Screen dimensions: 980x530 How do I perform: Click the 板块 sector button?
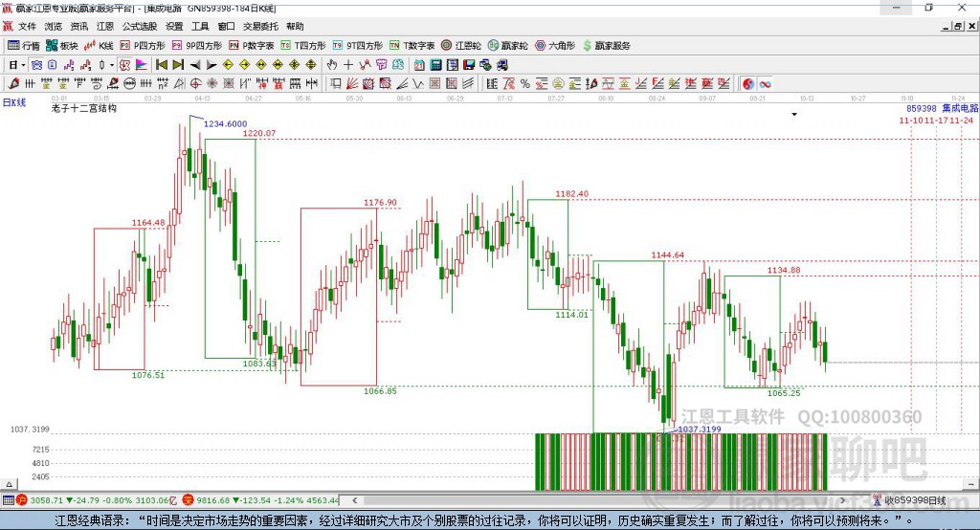pos(62,46)
